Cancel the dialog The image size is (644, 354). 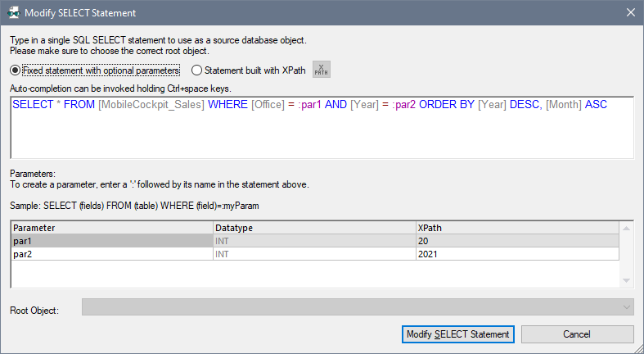577,334
